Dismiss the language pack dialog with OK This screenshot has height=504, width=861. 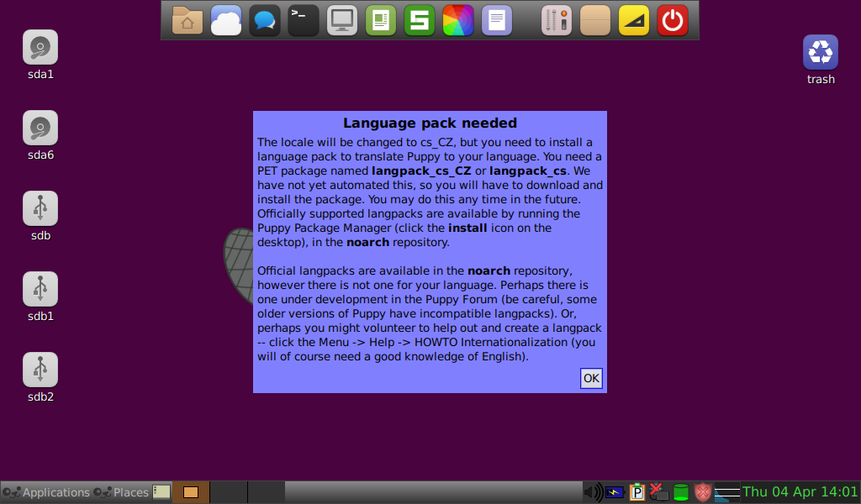pos(590,378)
